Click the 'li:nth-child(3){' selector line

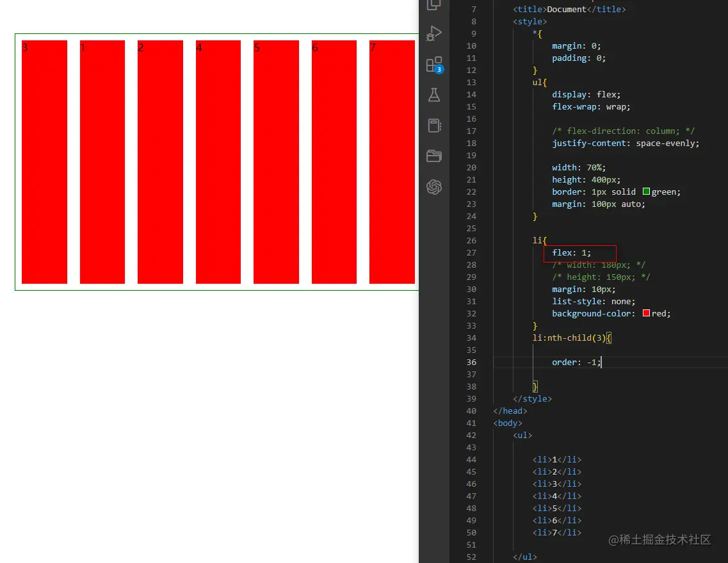point(572,338)
